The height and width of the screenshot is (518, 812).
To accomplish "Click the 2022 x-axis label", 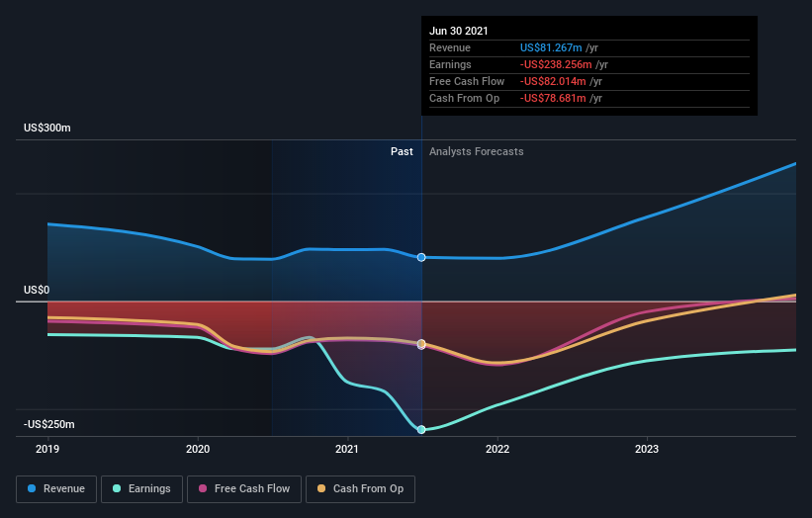I will 497,449.
